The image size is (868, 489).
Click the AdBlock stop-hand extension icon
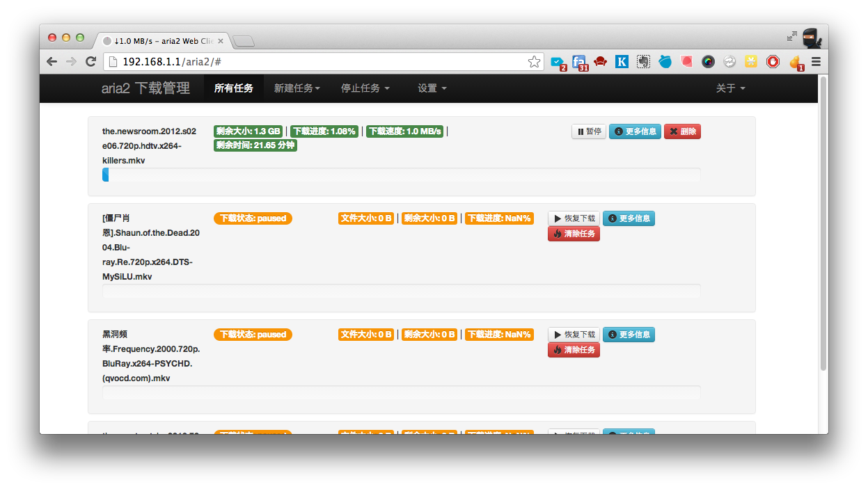coord(773,62)
